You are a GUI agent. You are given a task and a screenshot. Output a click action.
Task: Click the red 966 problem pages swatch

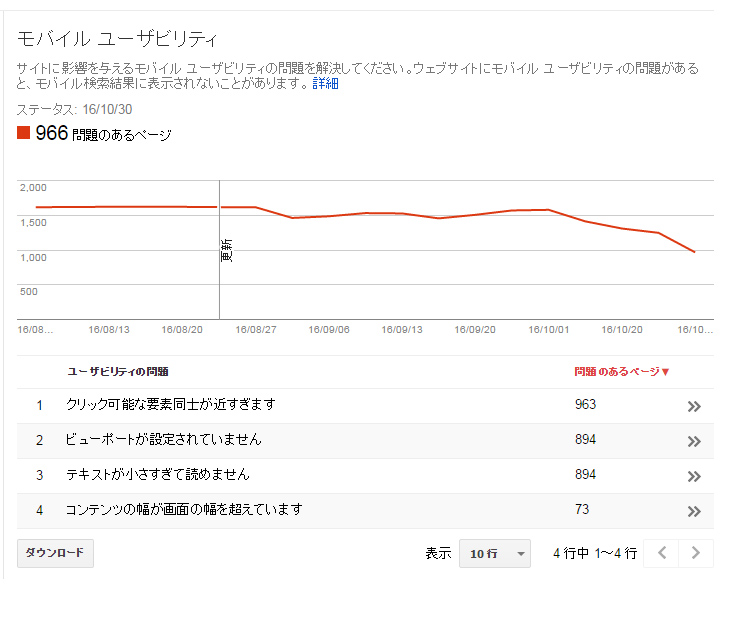click(x=23, y=133)
